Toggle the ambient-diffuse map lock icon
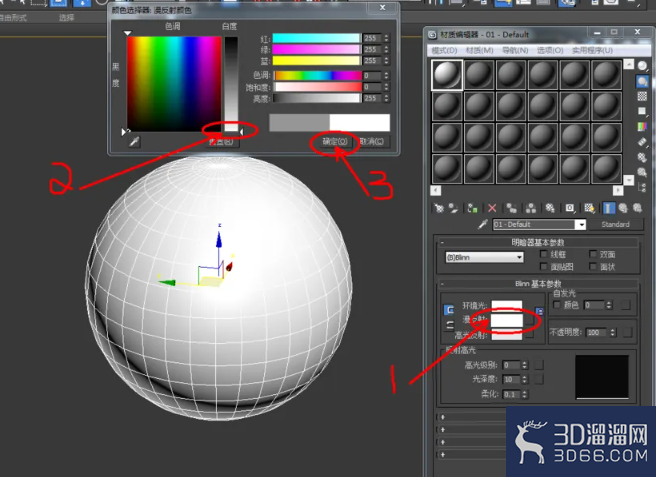 pos(539,311)
